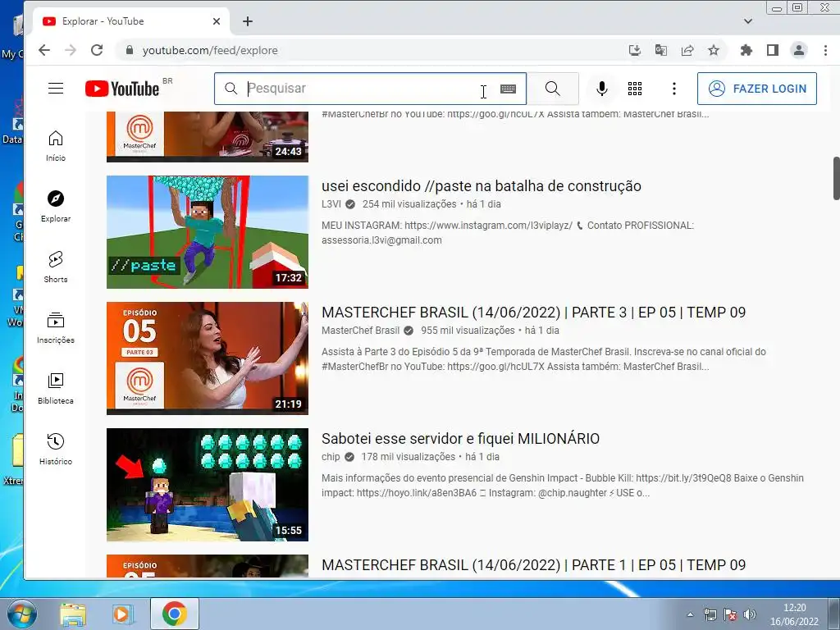Open video 'usei escondido //paste na batalha'
This screenshot has width=840, height=630.
coord(481,186)
